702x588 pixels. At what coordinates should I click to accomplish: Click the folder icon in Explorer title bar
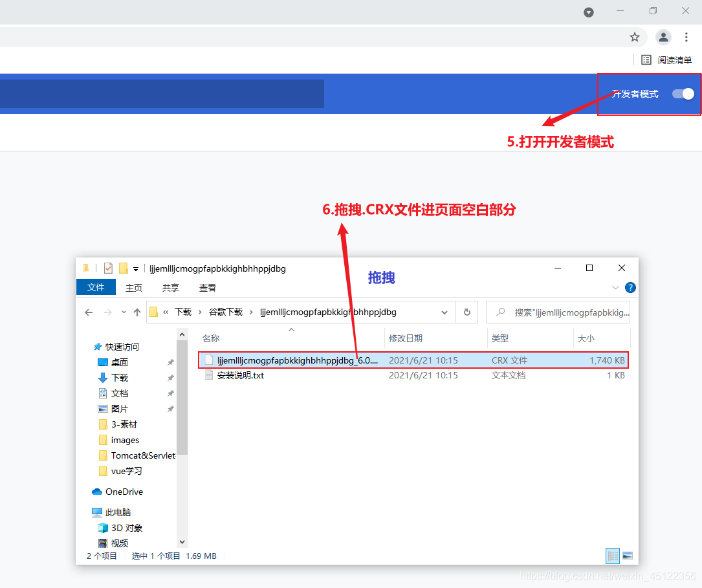coord(86,268)
